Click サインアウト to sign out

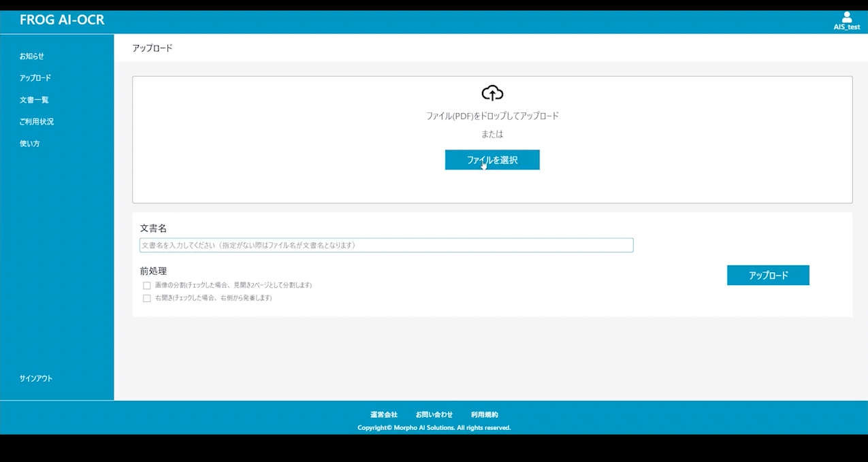coord(36,378)
